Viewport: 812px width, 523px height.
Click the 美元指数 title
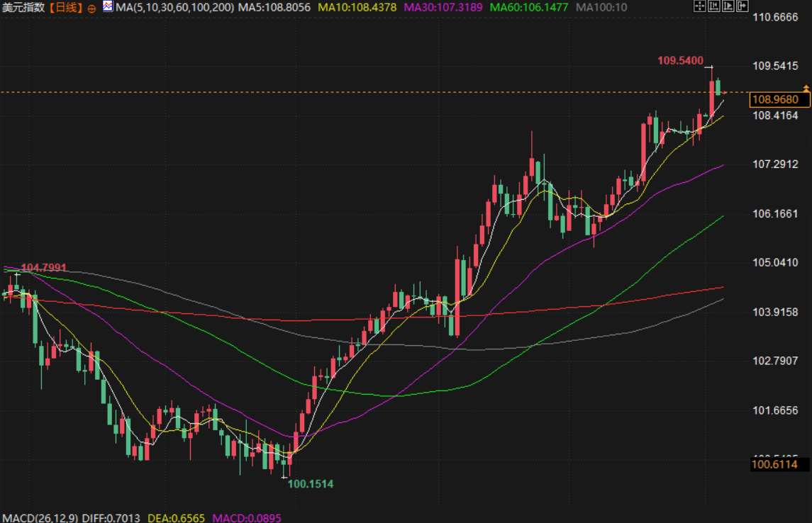[x=23, y=8]
